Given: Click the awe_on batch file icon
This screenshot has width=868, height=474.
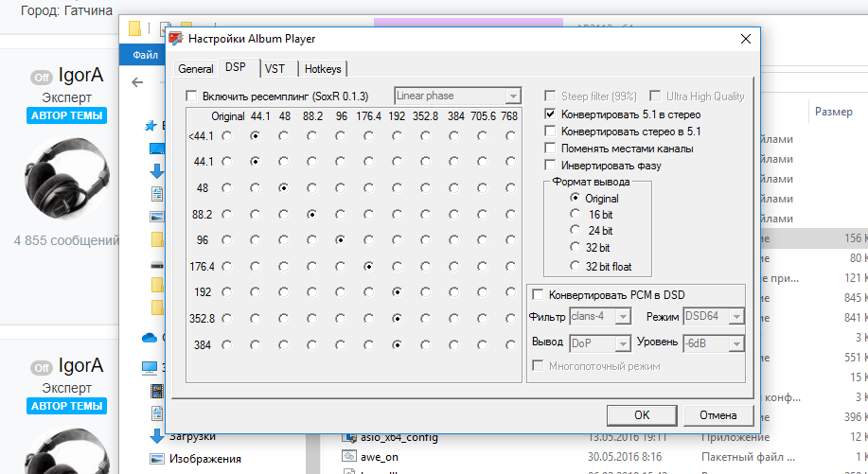Looking at the screenshot, I should (348, 457).
